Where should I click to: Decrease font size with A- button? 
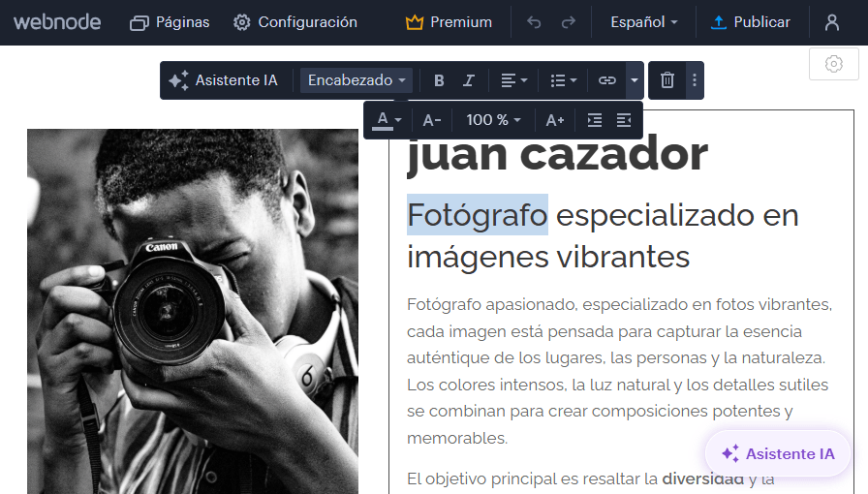coord(432,119)
